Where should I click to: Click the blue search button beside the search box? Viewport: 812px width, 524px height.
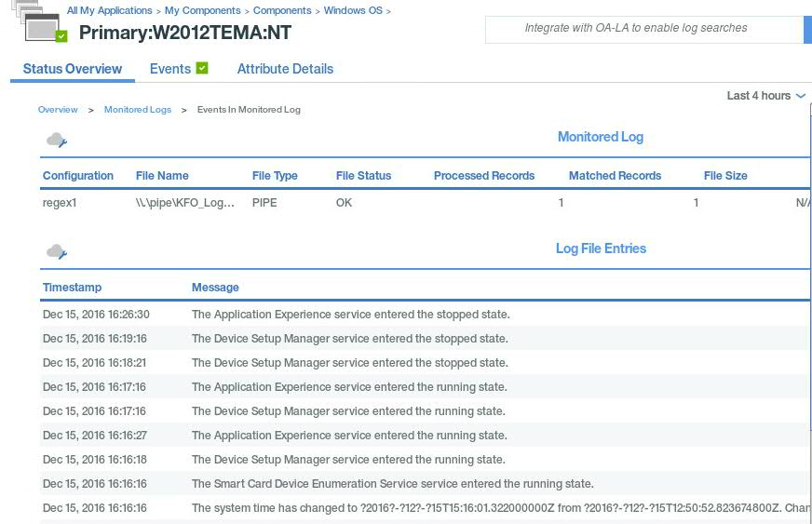[x=808, y=30]
